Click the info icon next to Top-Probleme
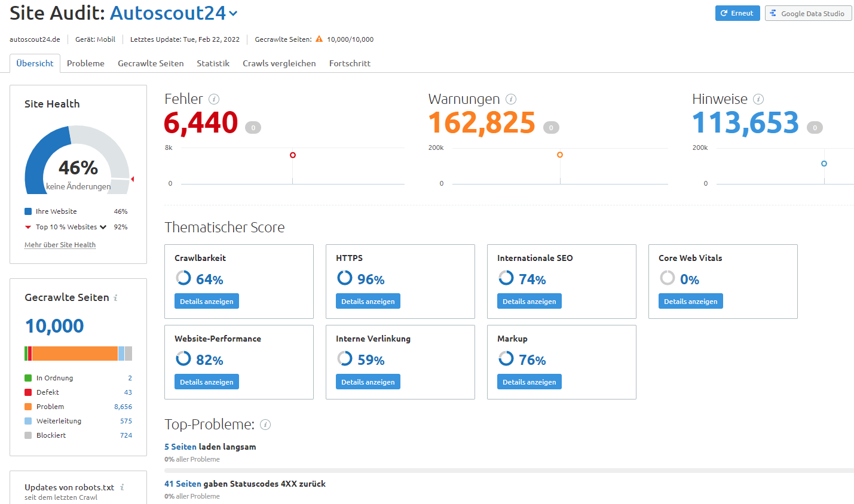 [265, 425]
